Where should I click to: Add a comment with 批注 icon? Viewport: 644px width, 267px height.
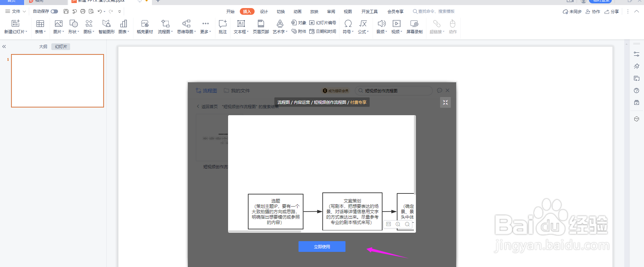coord(223,24)
